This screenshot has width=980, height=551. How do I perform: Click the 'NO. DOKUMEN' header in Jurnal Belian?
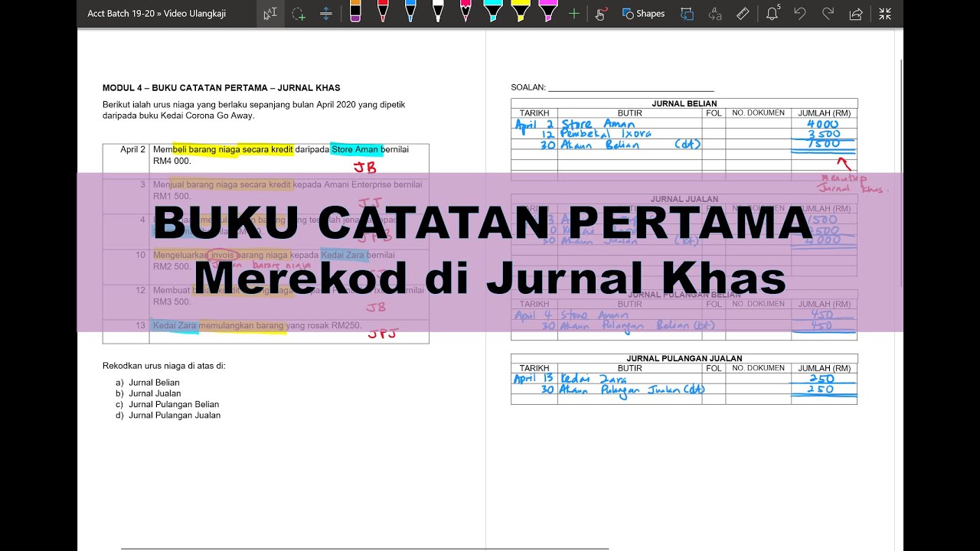757,112
